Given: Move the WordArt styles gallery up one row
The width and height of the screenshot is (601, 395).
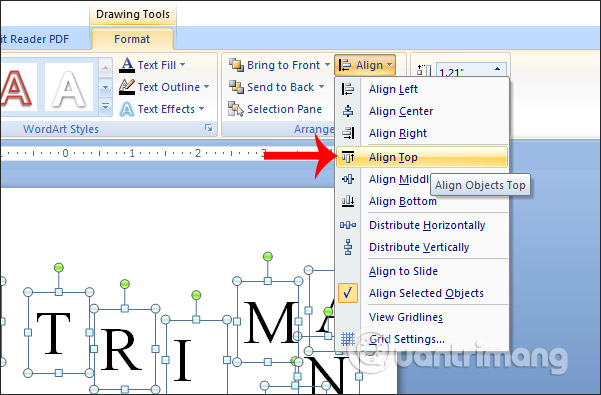Looking at the screenshot, I should point(105,69).
